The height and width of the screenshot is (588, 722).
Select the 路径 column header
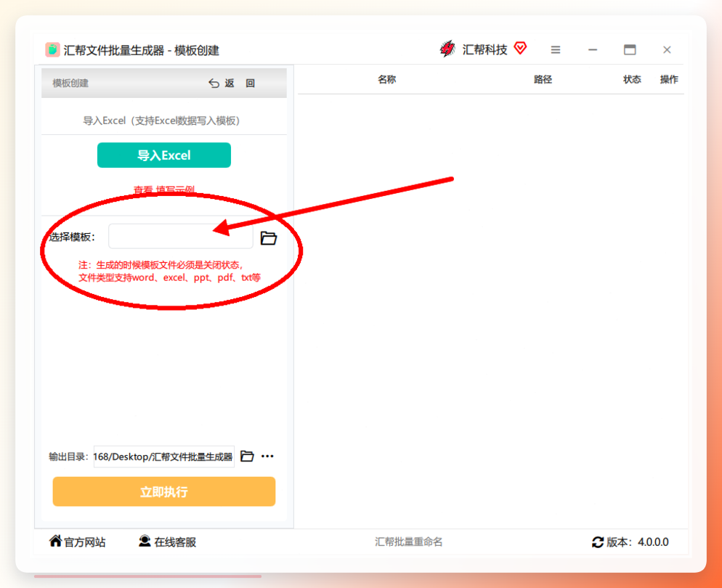tap(543, 80)
